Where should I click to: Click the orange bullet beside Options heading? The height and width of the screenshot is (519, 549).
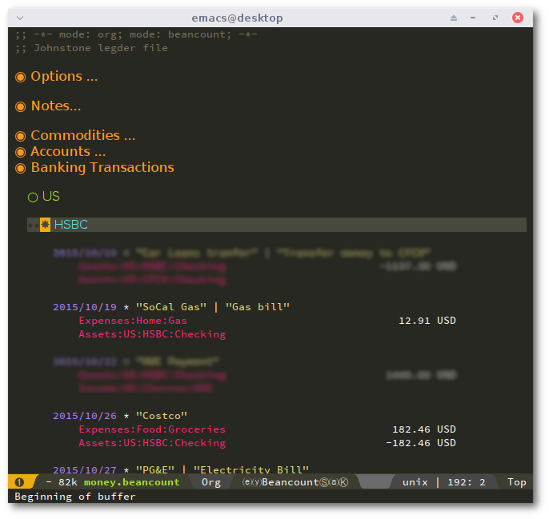tap(20, 77)
